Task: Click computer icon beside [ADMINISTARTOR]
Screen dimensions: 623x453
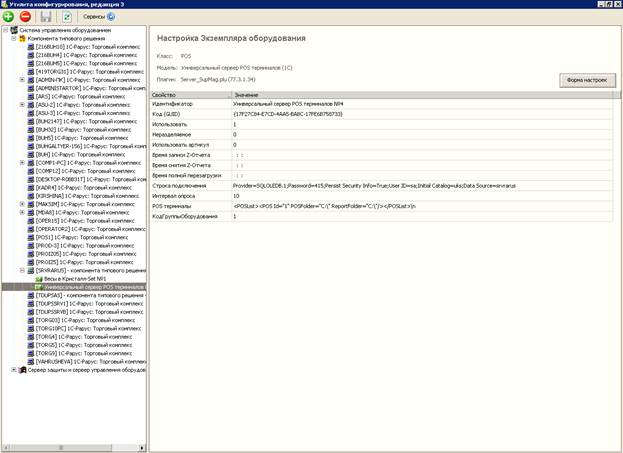Action: coord(31,88)
